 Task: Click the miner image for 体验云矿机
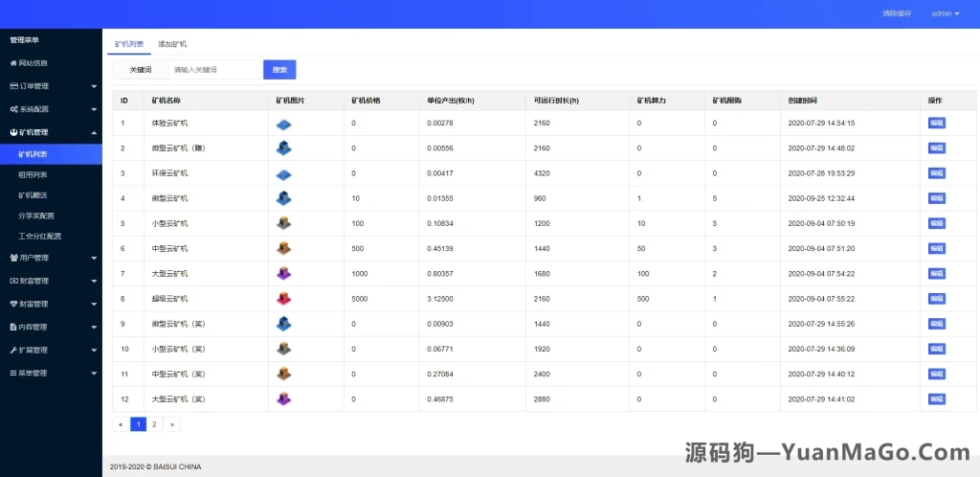[x=283, y=125]
